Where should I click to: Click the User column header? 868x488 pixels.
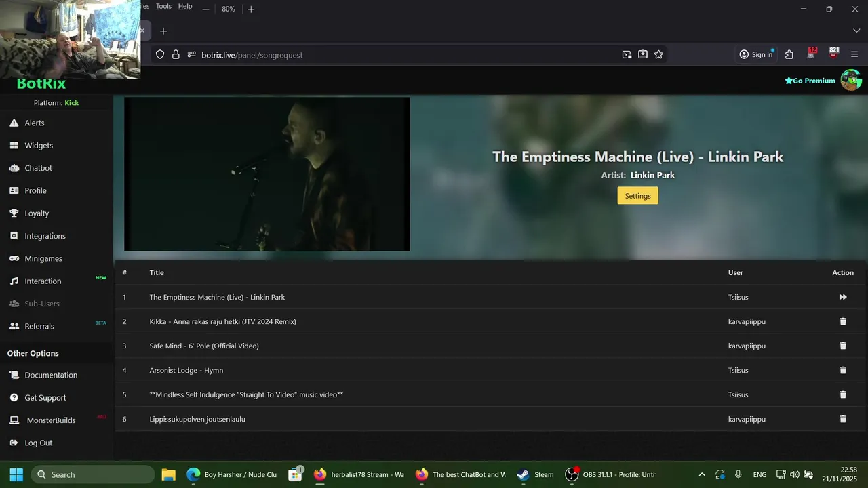736,272
